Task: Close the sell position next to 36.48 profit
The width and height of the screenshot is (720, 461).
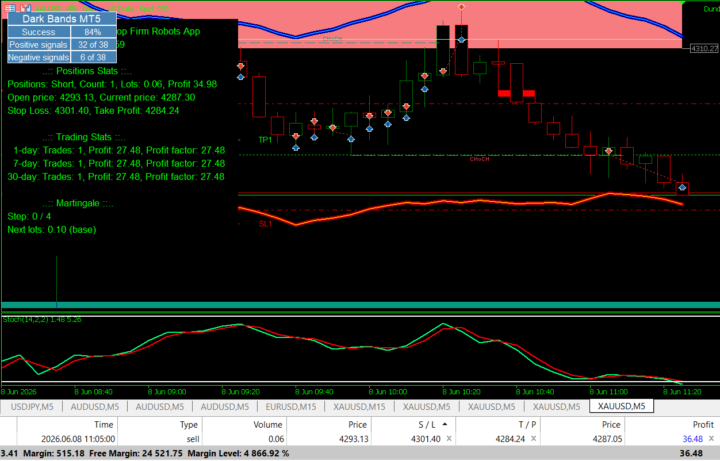Action: click(711, 439)
